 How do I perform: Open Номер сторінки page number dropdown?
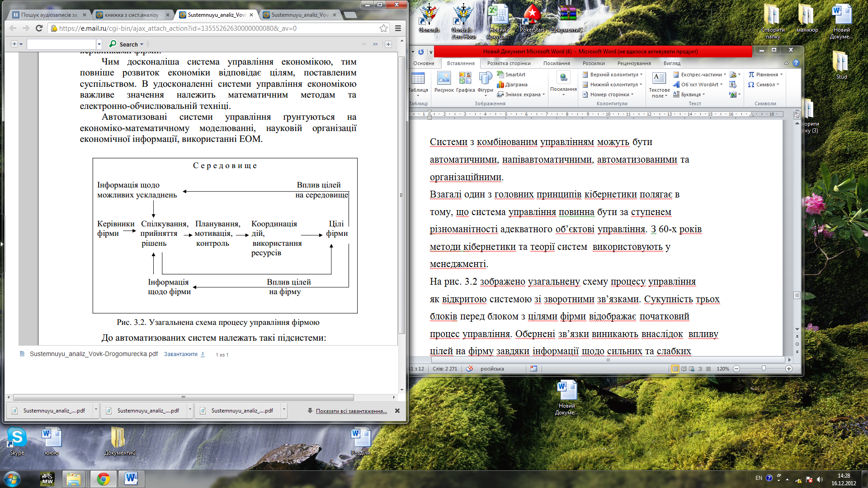click(x=608, y=94)
